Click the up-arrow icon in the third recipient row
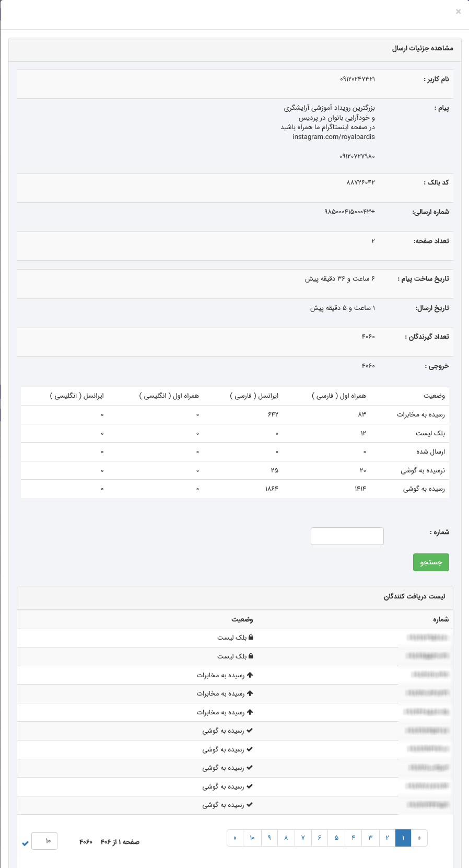 point(250,675)
